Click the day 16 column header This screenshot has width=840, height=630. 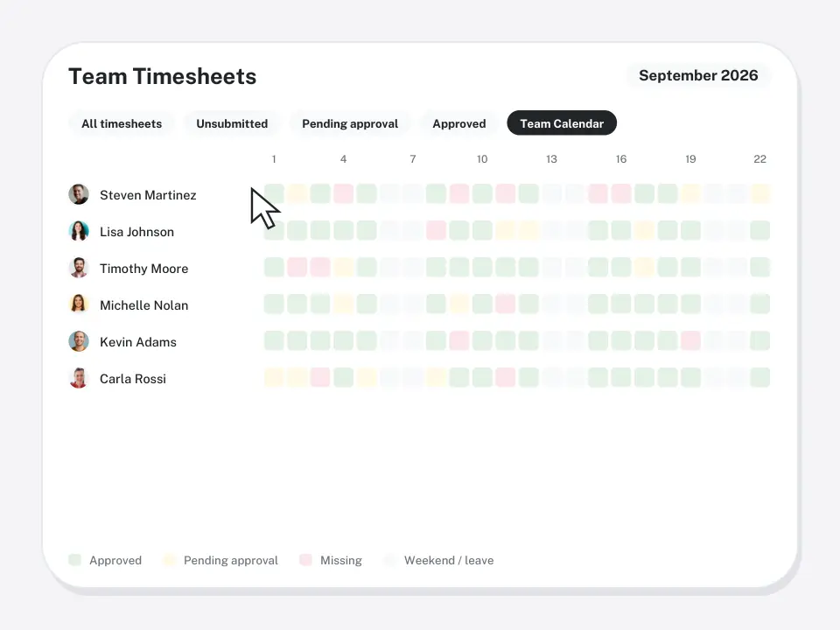tap(621, 159)
